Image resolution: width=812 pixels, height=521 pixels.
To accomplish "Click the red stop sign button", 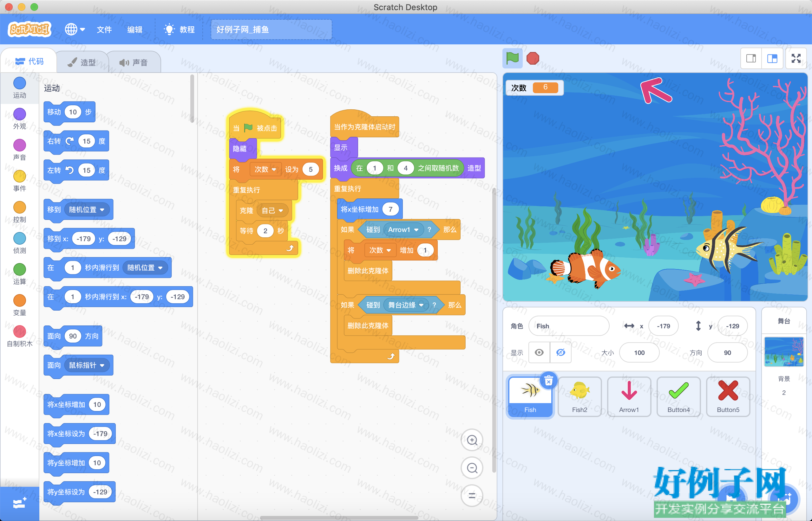I will pos(533,59).
